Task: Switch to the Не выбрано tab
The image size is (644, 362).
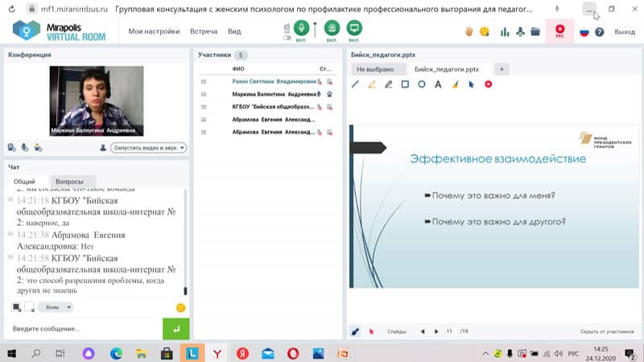Action: click(375, 69)
